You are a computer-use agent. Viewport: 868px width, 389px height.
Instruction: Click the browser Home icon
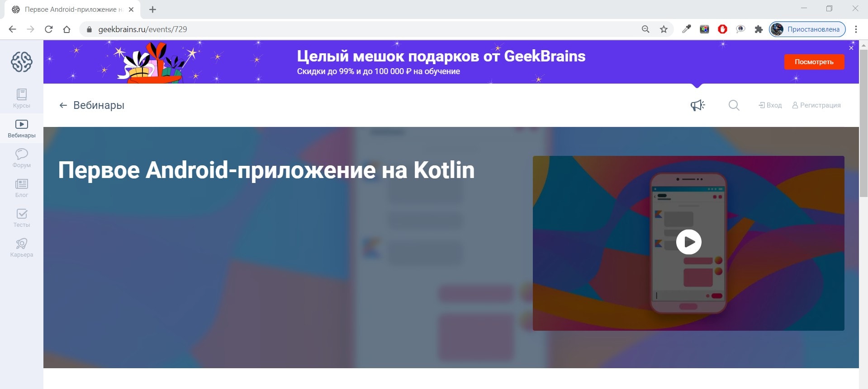click(67, 29)
